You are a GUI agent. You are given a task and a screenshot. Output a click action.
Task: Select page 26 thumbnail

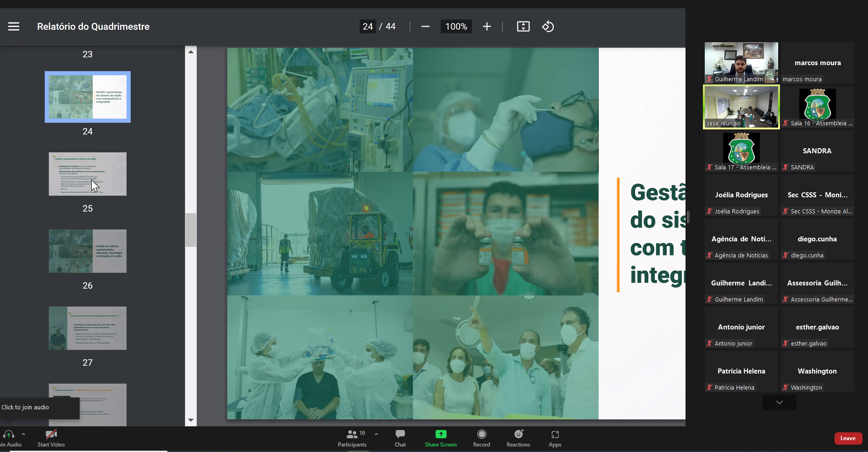(x=88, y=251)
